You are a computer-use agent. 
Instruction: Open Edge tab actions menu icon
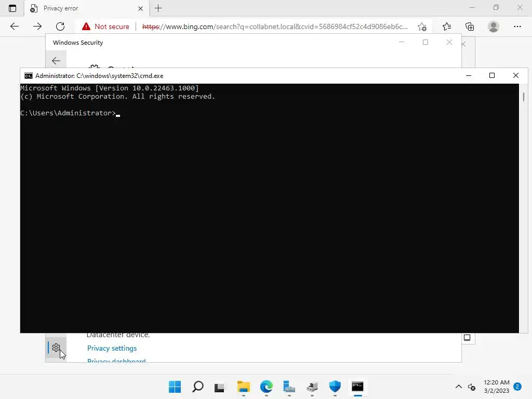(x=12, y=8)
